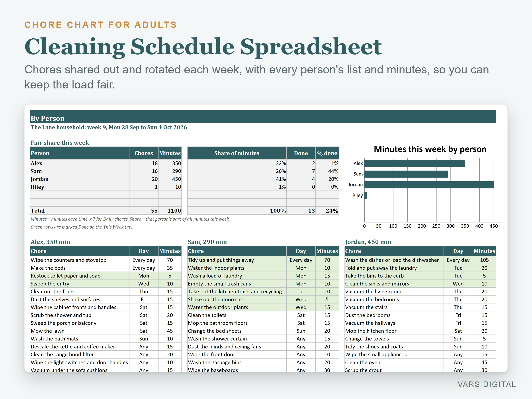Select 'Wipe the counters and stovetop' chore
Image resolution: width=532 pixels, height=399 pixels.
(x=80, y=260)
